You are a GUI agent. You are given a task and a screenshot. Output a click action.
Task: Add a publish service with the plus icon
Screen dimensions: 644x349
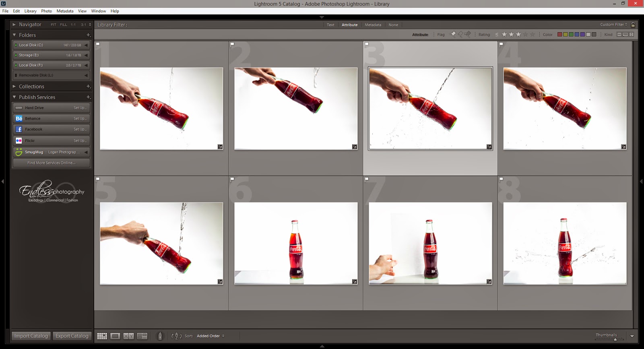tap(89, 97)
